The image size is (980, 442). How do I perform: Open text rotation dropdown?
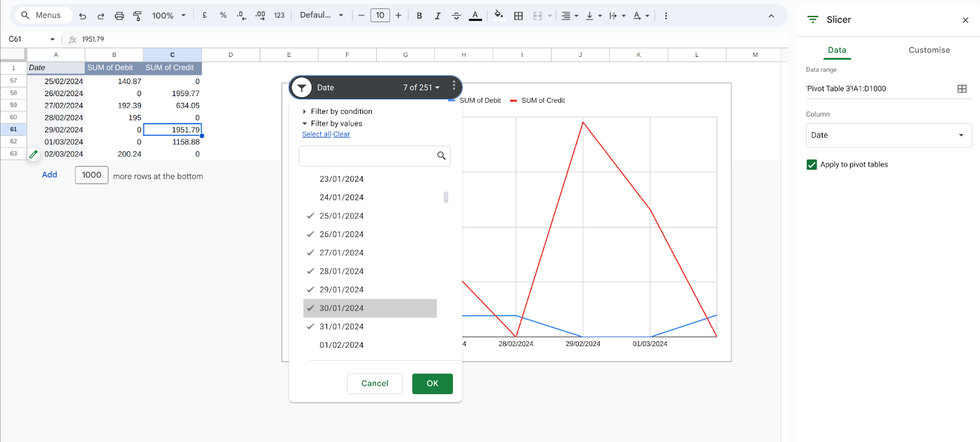[x=641, y=16]
